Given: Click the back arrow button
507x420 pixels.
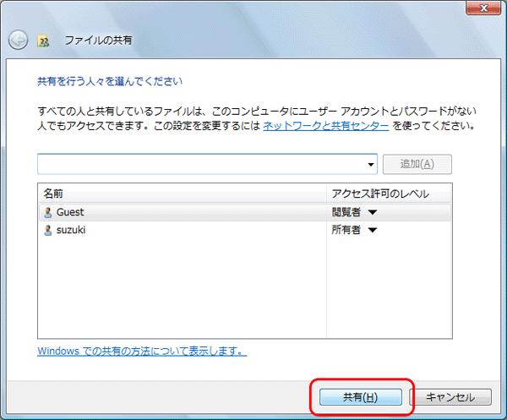Looking at the screenshot, I should click(18, 40).
